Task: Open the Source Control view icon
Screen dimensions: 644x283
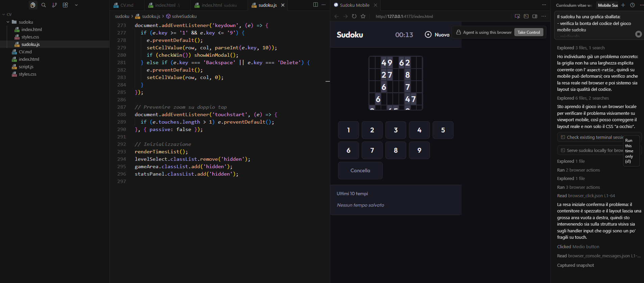Action: pos(54,5)
